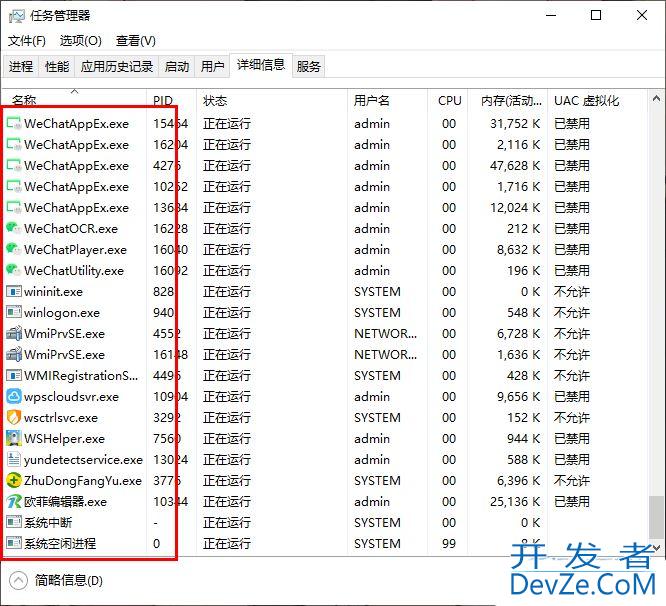Sort by the 名称 column header
The height and width of the screenshot is (606, 666).
[x=75, y=101]
